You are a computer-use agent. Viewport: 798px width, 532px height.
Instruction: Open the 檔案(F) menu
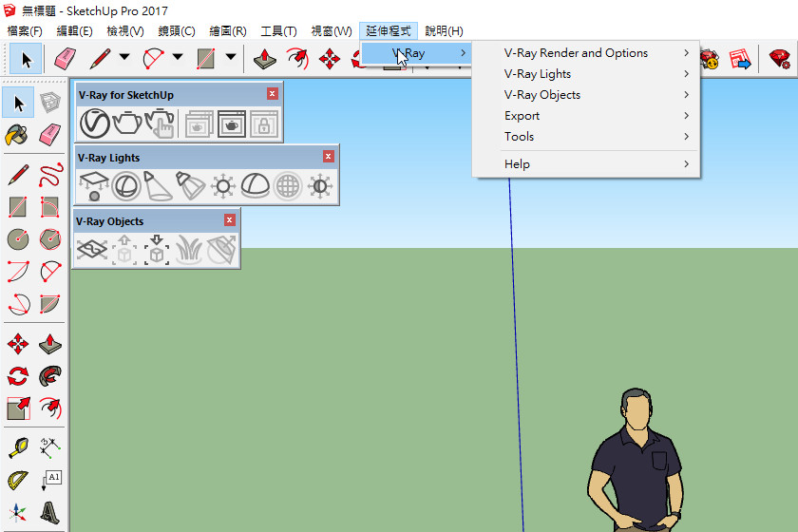(x=25, y=31)
